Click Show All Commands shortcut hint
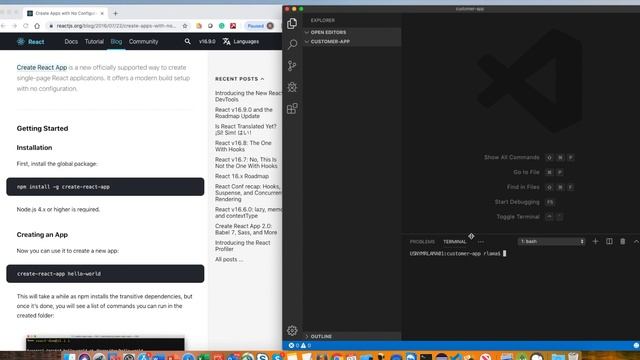 click(529, 157)
